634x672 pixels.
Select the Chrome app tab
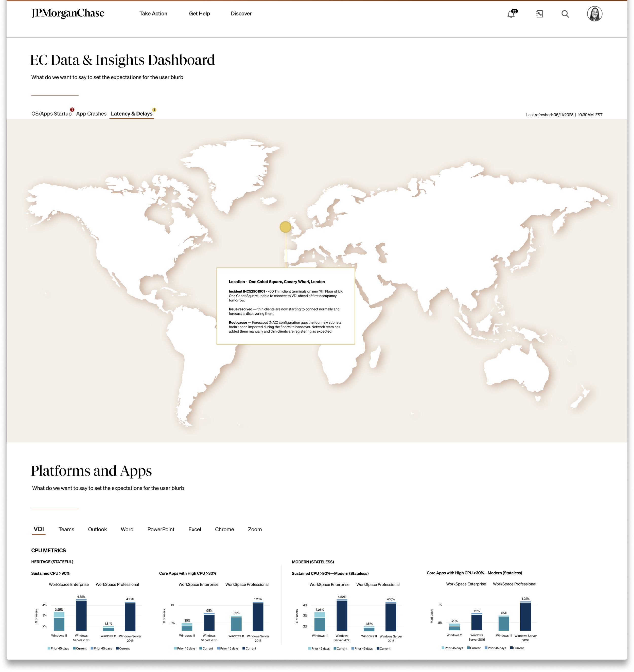[224, 529]
